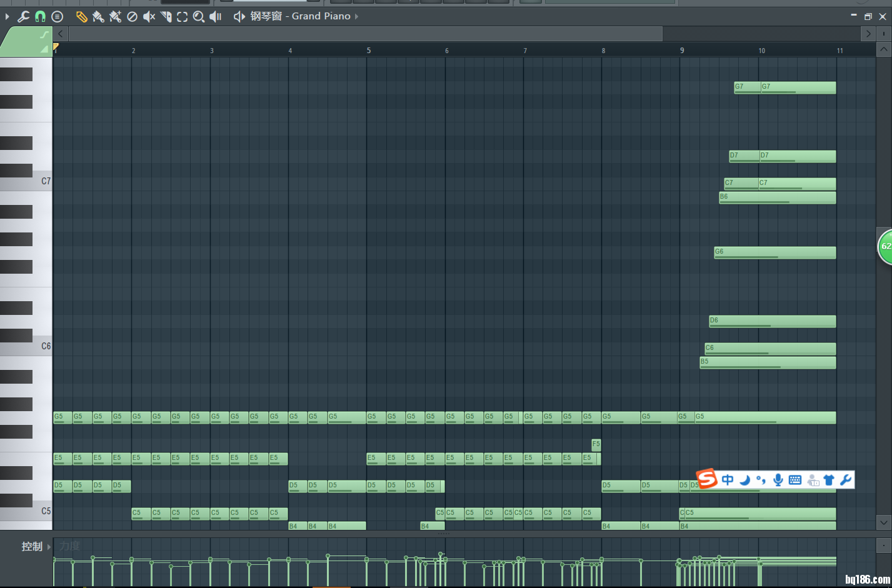This screenshot has height=588, width=892.
Task: Open the Sogou soft keyboard icon
Action: click(x=795, y=480)
